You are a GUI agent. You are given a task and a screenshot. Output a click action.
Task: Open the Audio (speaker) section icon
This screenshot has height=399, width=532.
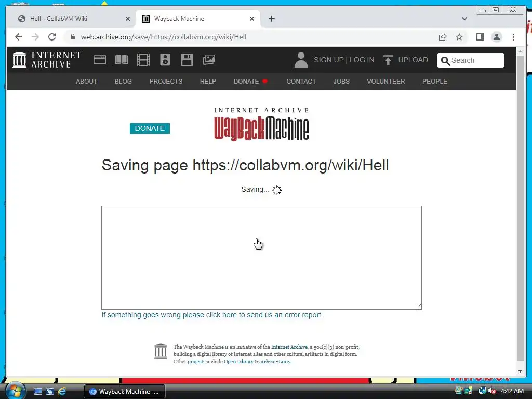coord(165,60)
